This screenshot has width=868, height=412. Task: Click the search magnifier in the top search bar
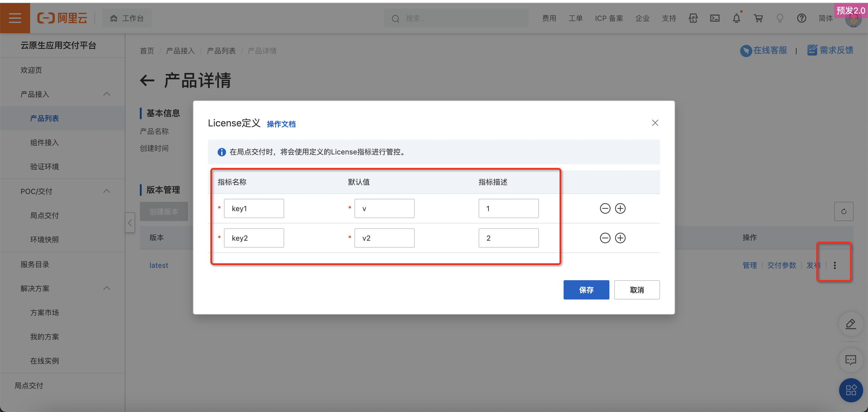395,18
